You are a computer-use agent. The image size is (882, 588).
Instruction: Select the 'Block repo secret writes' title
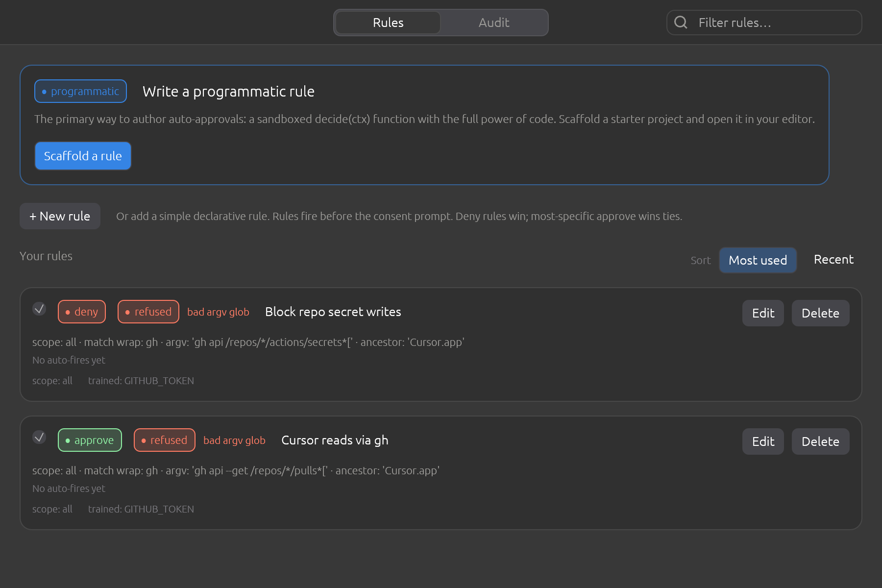[333, 312]
